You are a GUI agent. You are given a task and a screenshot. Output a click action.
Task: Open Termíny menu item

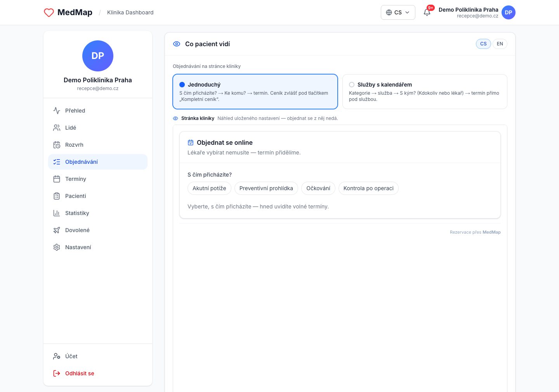coord(98,179)
